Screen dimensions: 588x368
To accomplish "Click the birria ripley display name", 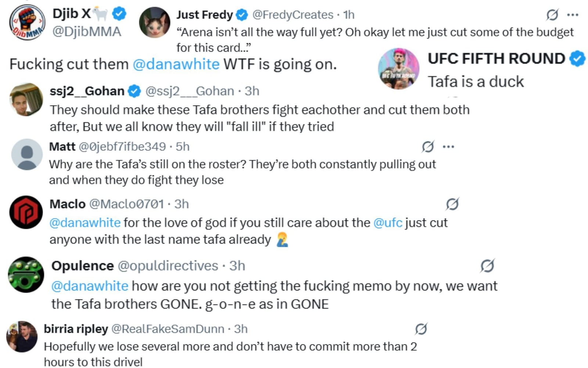I will (76, 329).
